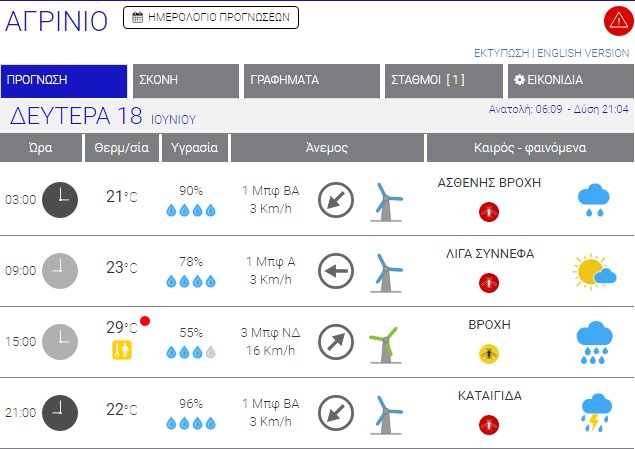The image size is (635, 449).
Task: Open the ΗΜΕΡΟΛΟΓΙΟ ΠΡΟΓΝΩΣΕΩΝ calendar button
Action: pyautogui.click(x=212, y=17)
